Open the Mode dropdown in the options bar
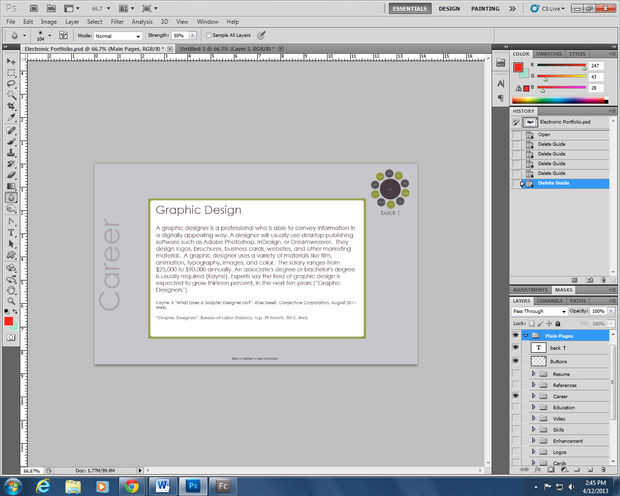 (x=118, y=35)
